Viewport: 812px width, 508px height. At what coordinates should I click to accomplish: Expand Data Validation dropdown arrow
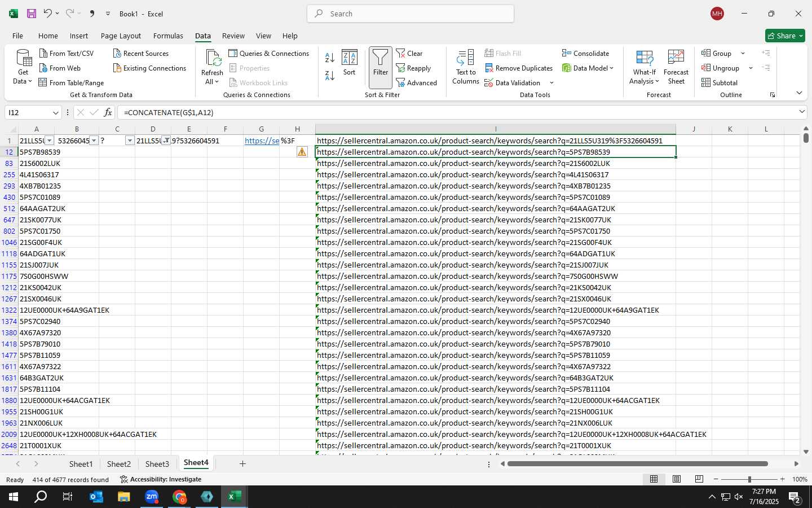coord(551,83)
